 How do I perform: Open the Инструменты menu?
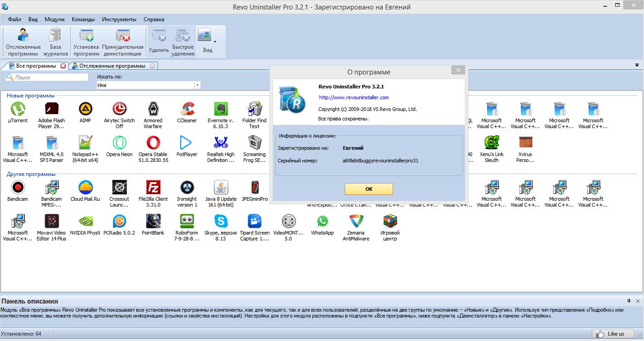[119, 19]
